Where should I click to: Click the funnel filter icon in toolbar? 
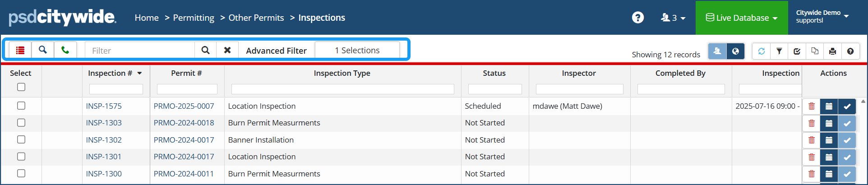click(x=779, y=51)
